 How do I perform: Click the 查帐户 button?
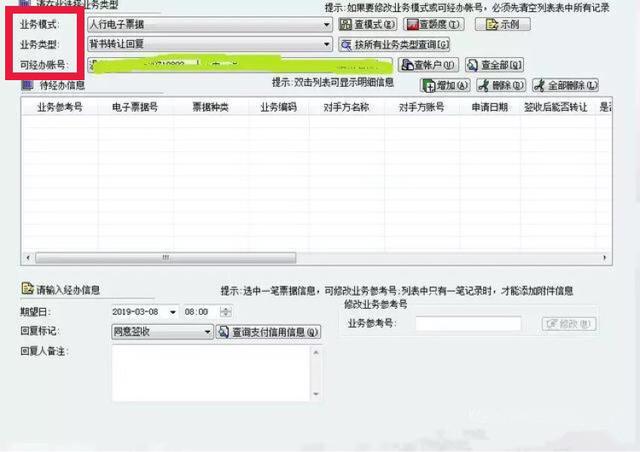click(429, 65)
